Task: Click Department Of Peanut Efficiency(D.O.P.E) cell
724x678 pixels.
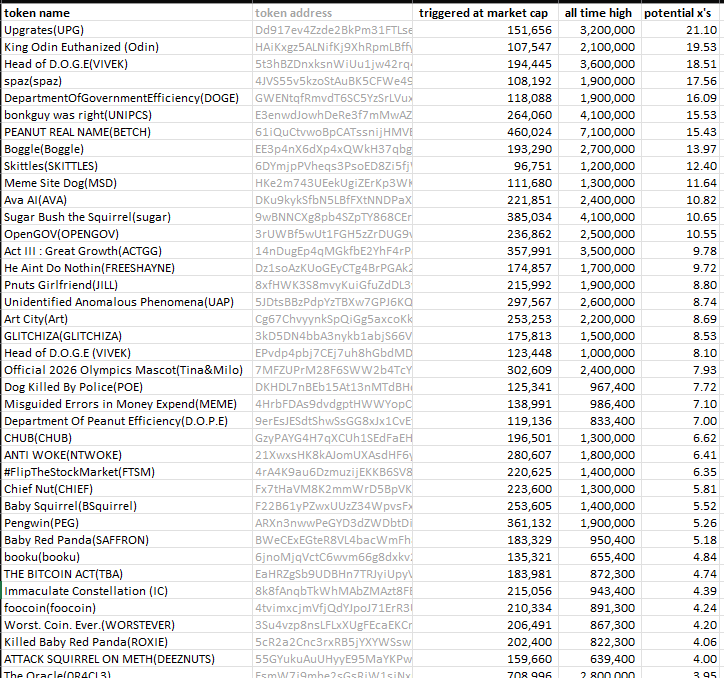Action: pyautogui.click(x=127, y=421)
